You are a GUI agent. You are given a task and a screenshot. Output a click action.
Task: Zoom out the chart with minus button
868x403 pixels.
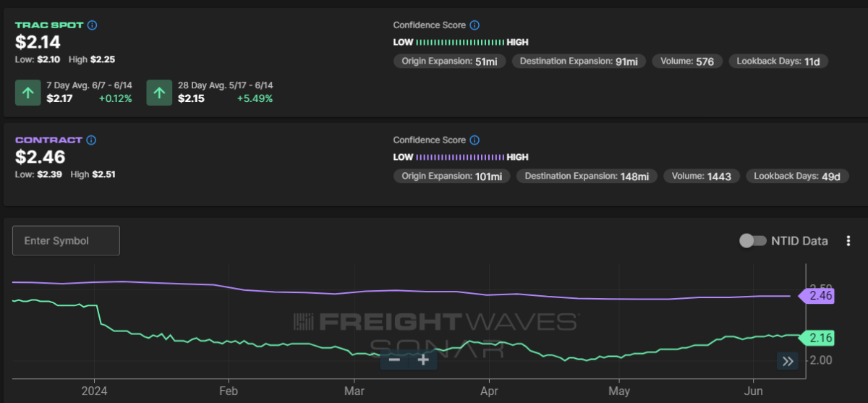[x=394, y=360]
